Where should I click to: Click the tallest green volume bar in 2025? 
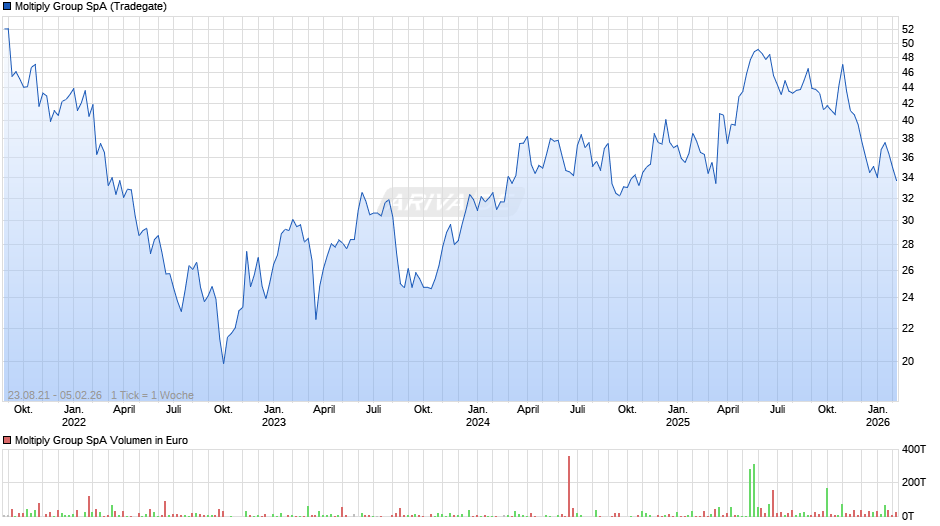tap(754, 491)
